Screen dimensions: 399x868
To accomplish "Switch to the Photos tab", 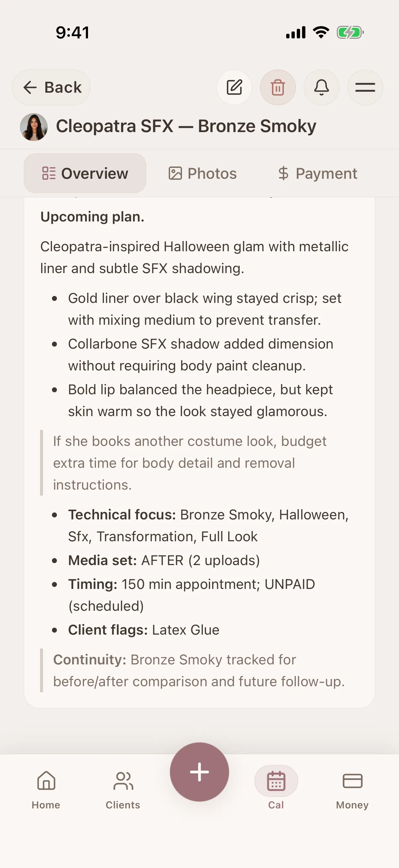I will tap(203, 173).
